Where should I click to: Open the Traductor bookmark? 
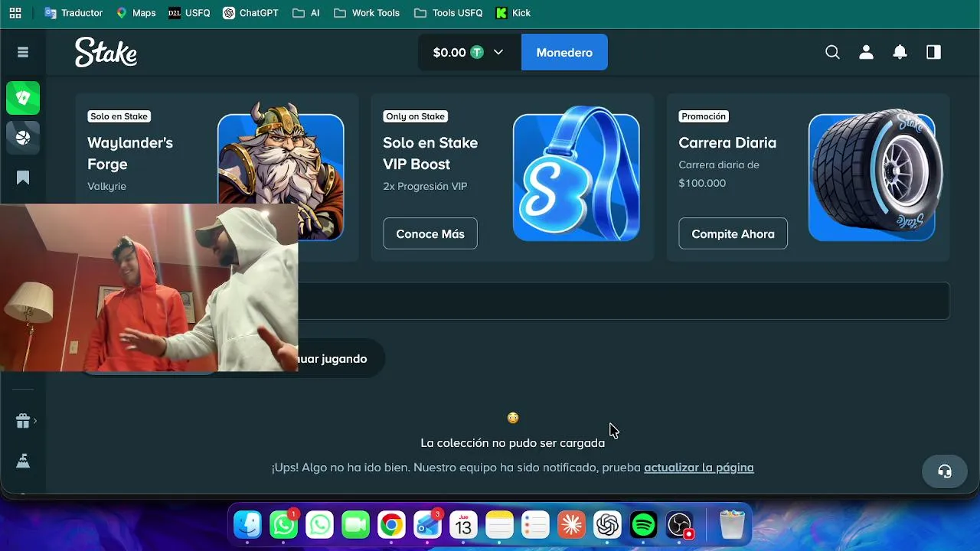[73, 13]
